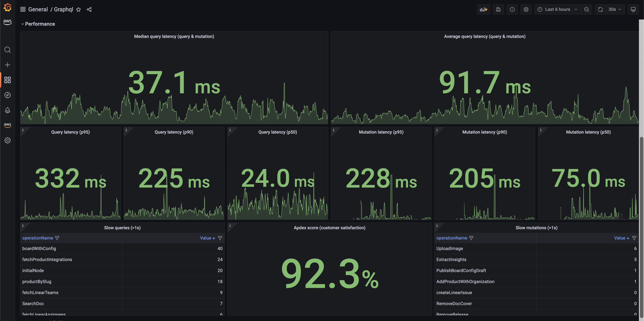Screen dimensions: 644x321
Task: Expand the 30s refresh interval dropdown
Action: pos(615,9)
